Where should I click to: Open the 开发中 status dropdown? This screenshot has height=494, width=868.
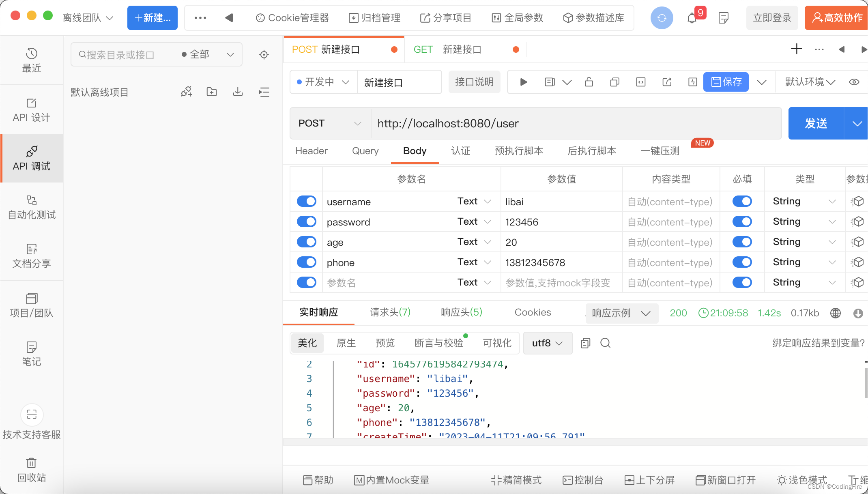[x=323, y=82]
